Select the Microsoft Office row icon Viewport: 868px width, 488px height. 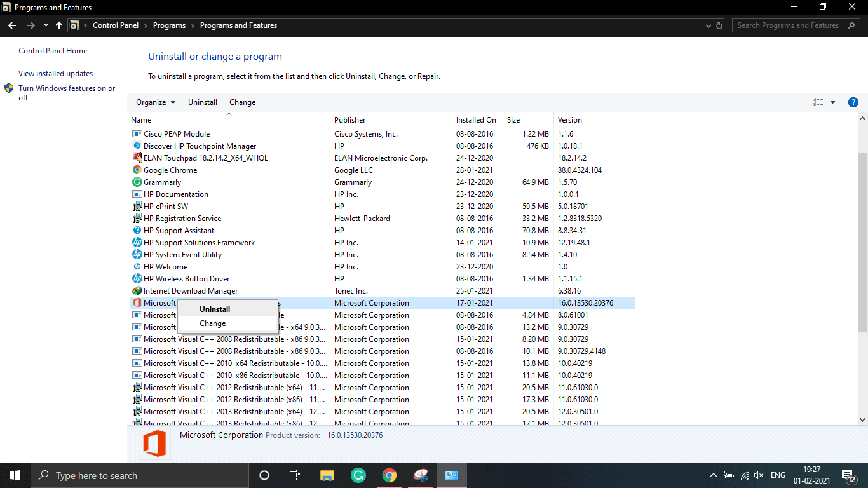137,303
